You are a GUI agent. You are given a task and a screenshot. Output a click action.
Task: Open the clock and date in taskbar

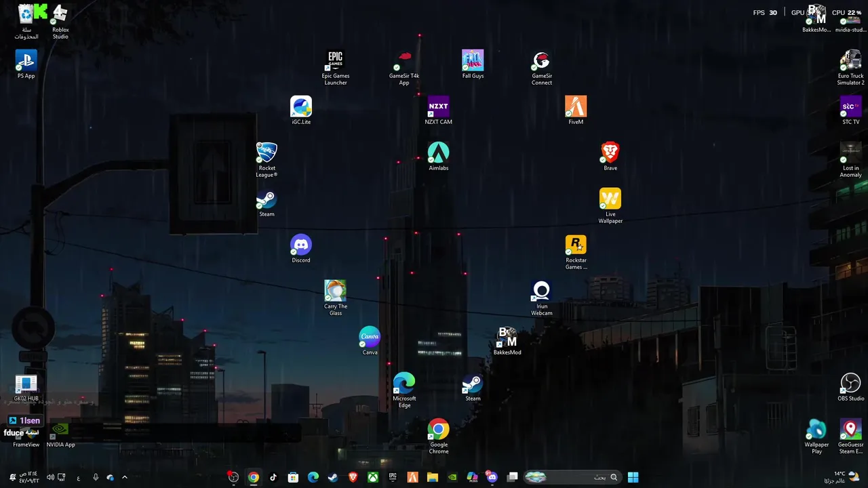tap(28, 477)
